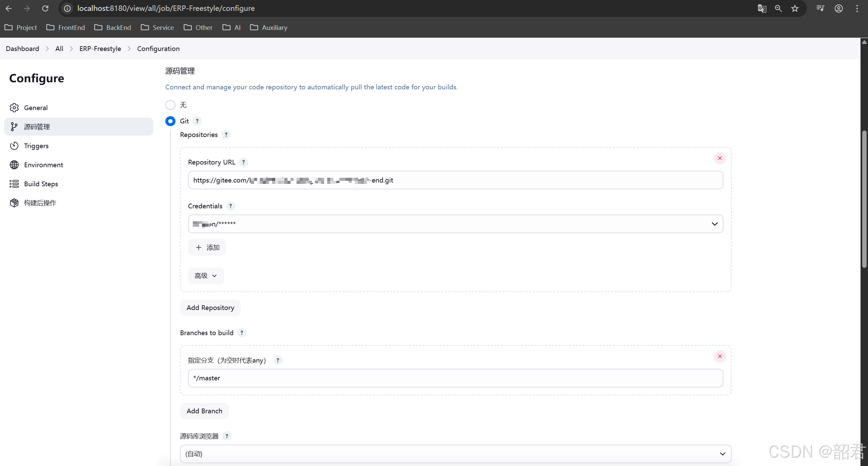Open help for Repository URL
Viewport: 868px width, 466px height.
coord(244,162)
